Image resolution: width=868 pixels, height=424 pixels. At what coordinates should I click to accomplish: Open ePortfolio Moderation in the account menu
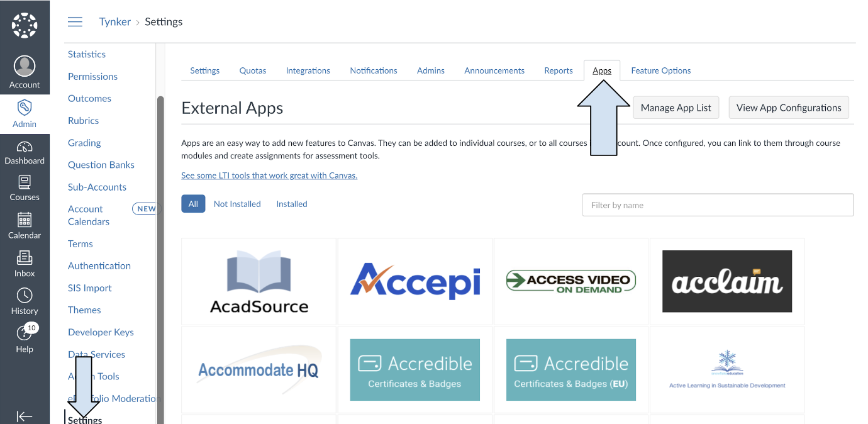pos(113,398)
